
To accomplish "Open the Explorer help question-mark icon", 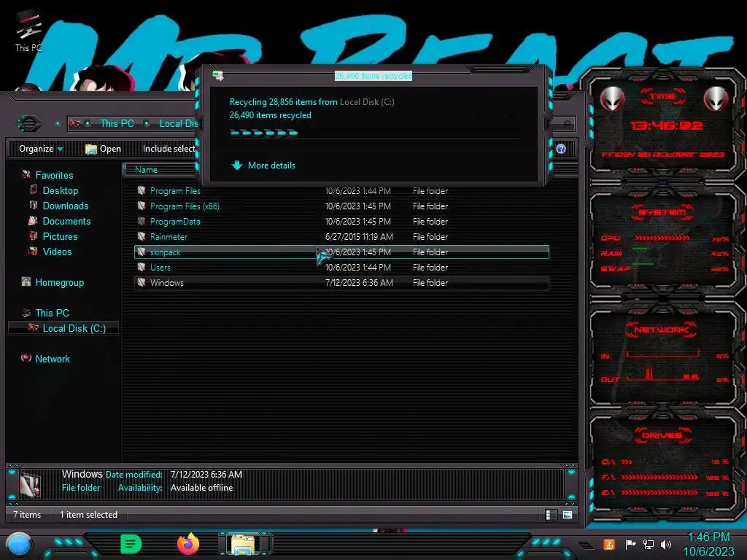I will [x=561, y=149].
